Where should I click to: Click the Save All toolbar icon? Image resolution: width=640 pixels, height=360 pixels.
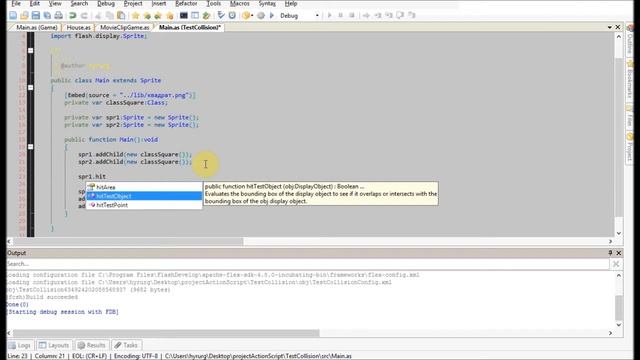(x=47, y=16)
